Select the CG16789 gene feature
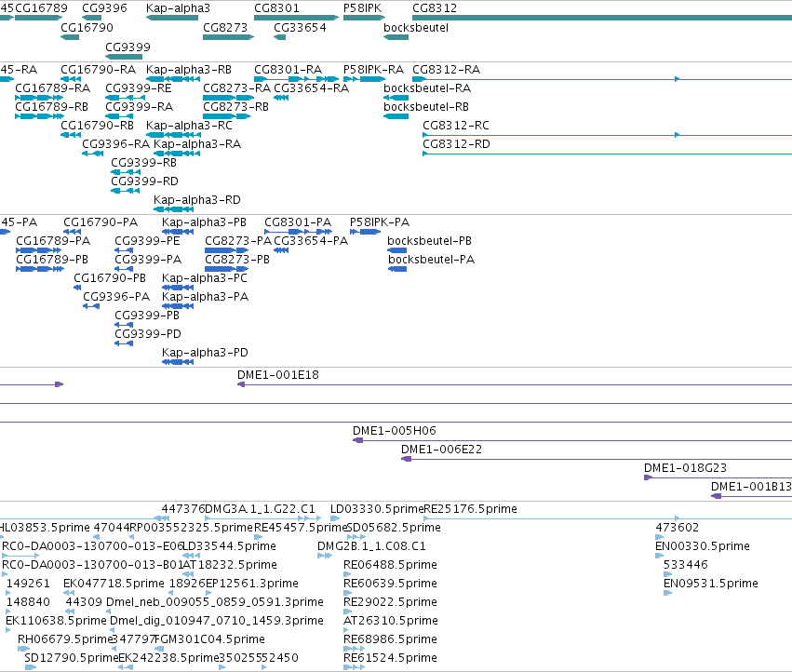792x672 pixels. tap(38, 18)
